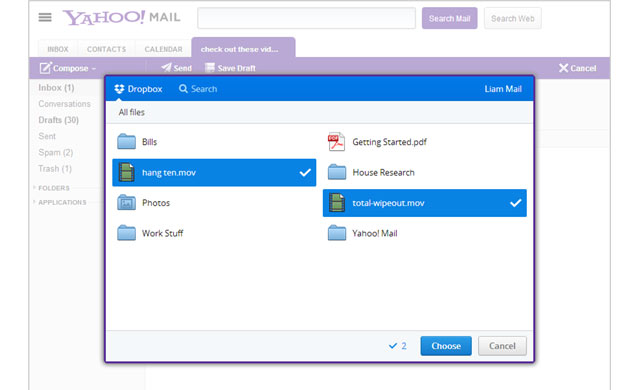Click the Dropbox logo icon
This screenshot has height=390, width=630.
(119, 89)
